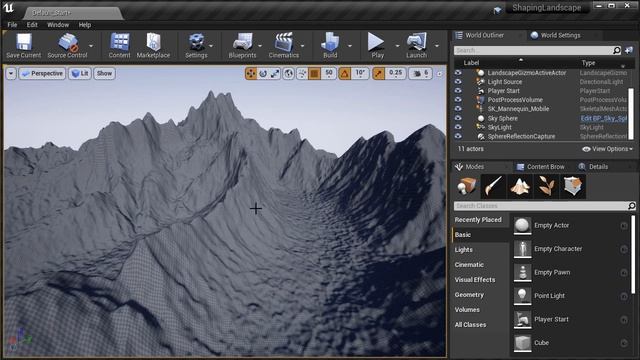
Task: Click the World Outliner vertical scrollbar
Action: pos(631,114)
